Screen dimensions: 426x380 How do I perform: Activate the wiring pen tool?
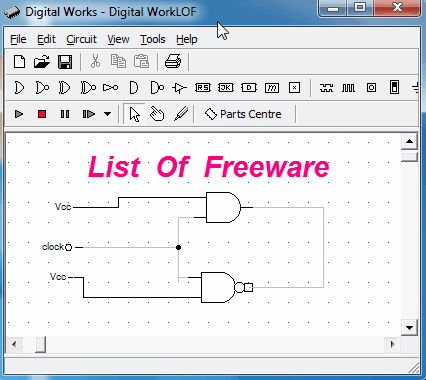coord(181,114)
